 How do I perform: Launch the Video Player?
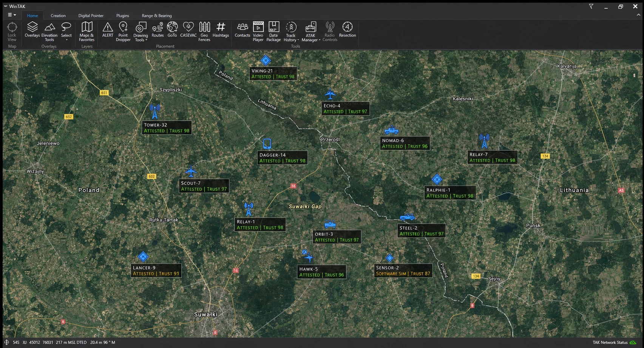(x=258, y=32)
